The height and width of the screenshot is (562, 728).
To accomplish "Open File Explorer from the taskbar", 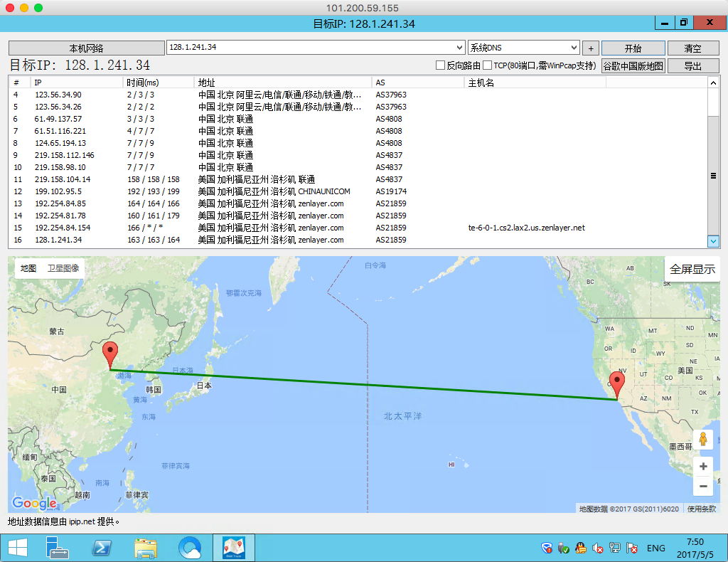I will [146, 548].
